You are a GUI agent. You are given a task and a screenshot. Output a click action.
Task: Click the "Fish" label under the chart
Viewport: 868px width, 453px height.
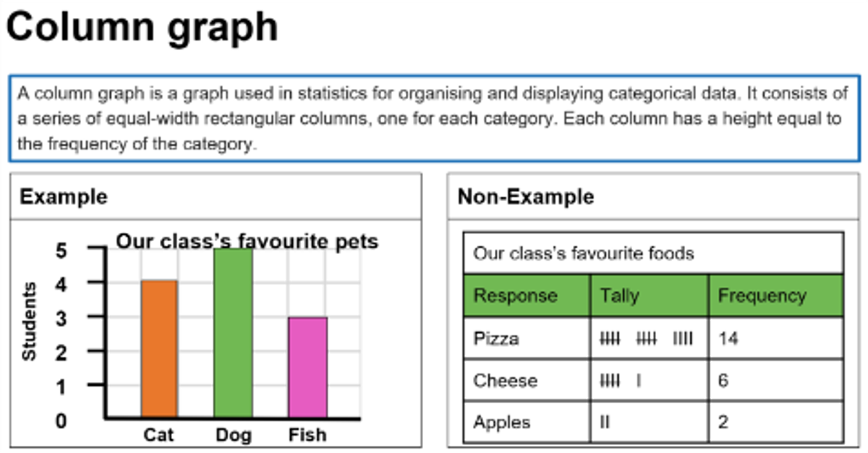point(307,435)
